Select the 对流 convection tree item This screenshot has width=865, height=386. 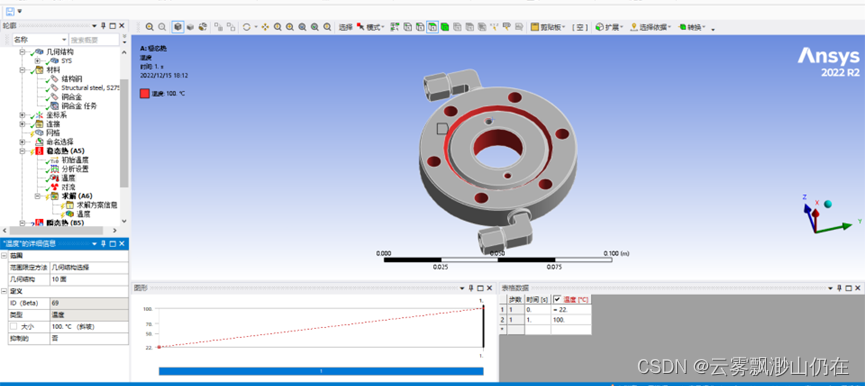[68, 187]
